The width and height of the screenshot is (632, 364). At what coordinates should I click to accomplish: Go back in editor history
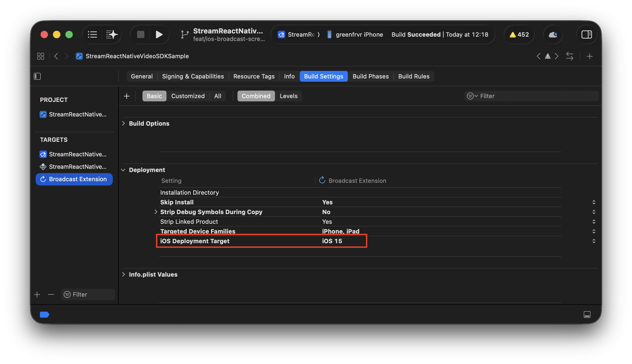point(56,56)
